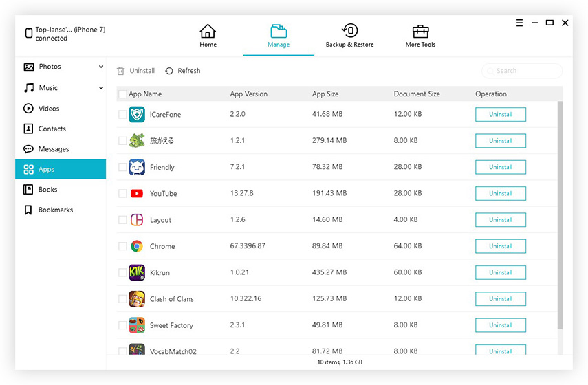This screenshot has width=588, height=385.
Task: Click the 旅かえる frog app icon
Action: 137,140
